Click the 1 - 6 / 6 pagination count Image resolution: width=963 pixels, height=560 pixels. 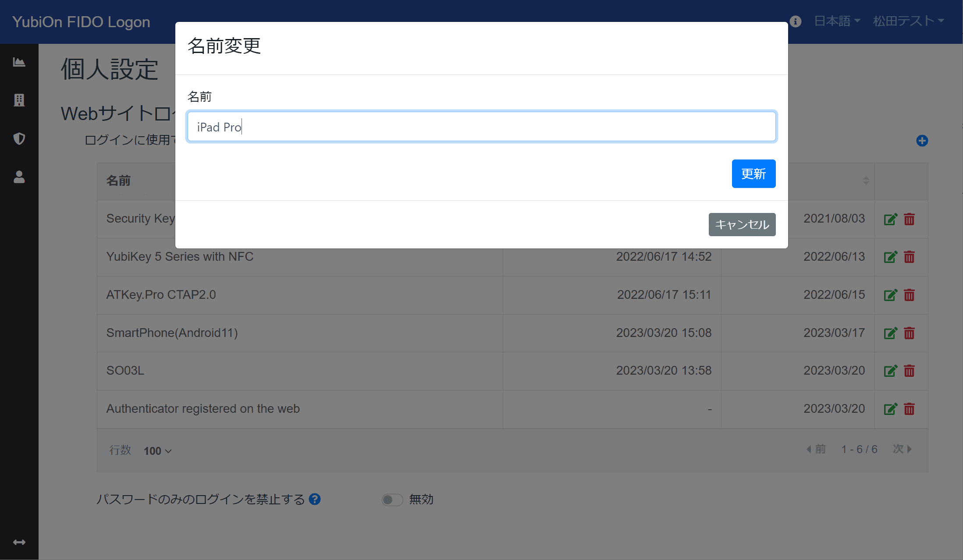(859, 449)
